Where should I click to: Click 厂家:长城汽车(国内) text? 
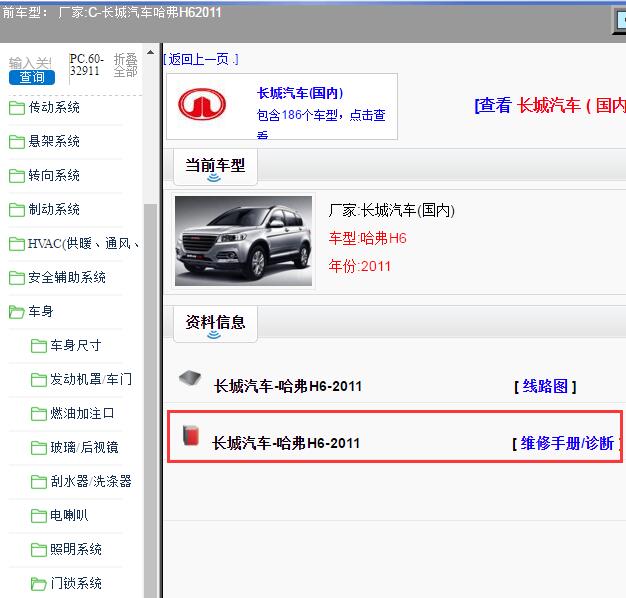(x=392, y=210)
